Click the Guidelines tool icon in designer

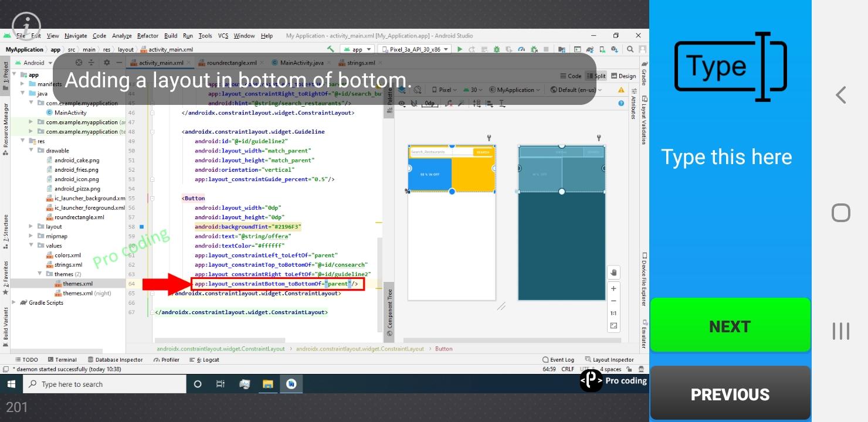click(502, 103)
